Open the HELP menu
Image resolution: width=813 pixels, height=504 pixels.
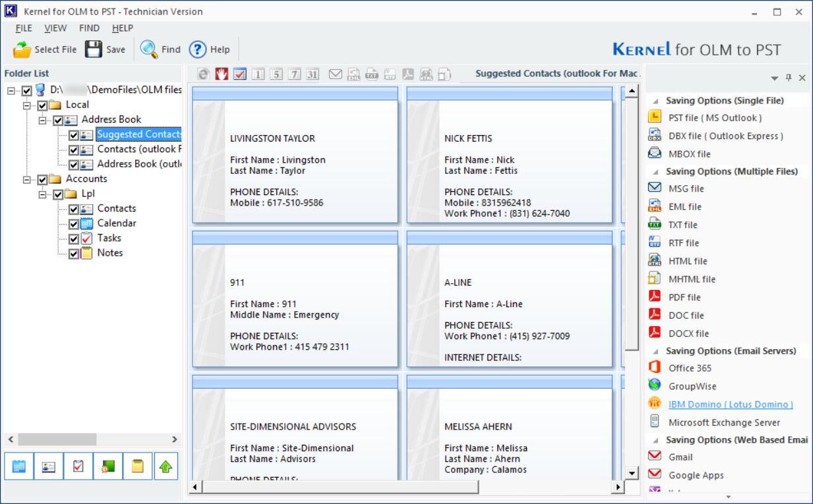coord(123,28)
